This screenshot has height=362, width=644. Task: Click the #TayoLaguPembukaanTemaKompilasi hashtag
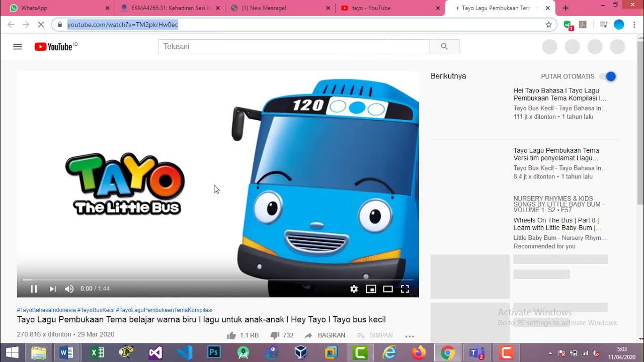click(x=164, y=310)
